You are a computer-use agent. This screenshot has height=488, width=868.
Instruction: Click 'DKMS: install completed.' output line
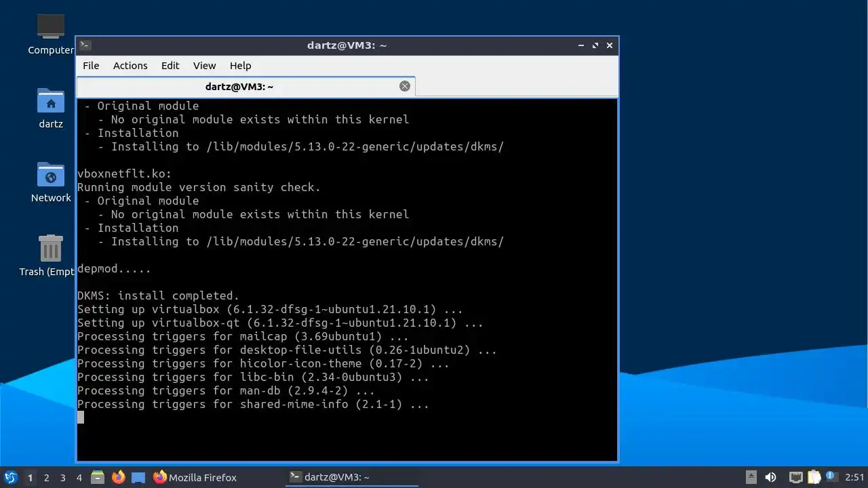pos(158,296)
